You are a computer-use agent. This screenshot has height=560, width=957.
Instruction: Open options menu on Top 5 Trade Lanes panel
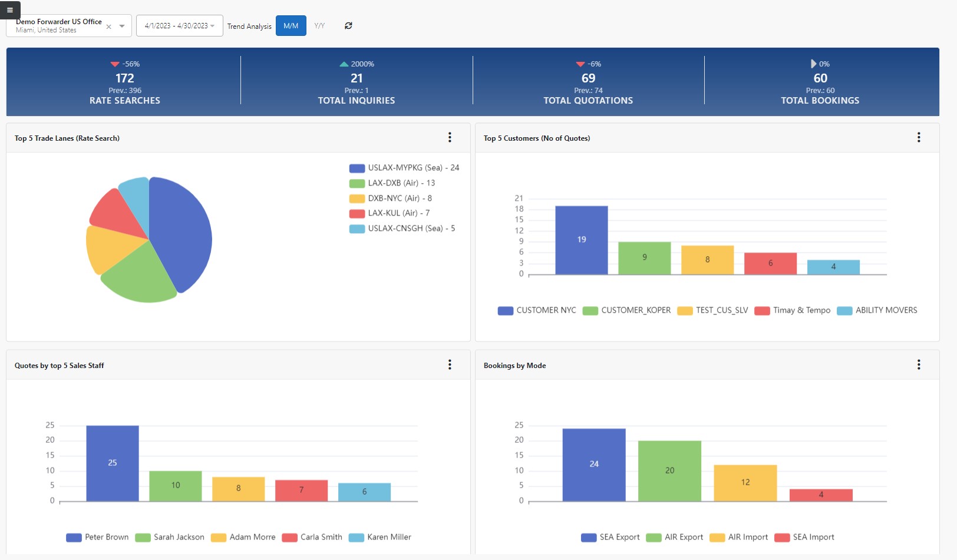tap(450, 137)
